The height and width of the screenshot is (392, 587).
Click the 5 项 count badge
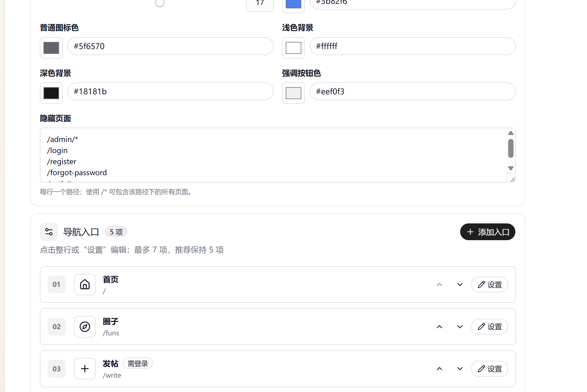tap(116, 232)
